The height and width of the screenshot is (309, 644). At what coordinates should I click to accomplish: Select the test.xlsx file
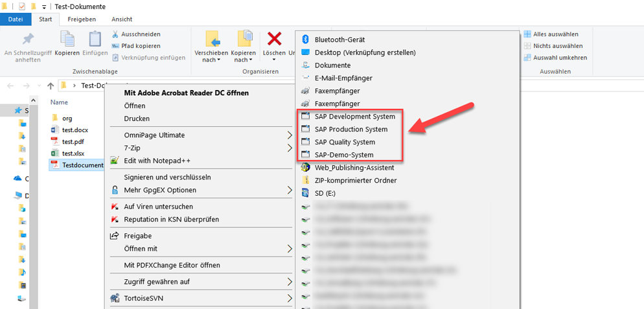pos(69,154)
